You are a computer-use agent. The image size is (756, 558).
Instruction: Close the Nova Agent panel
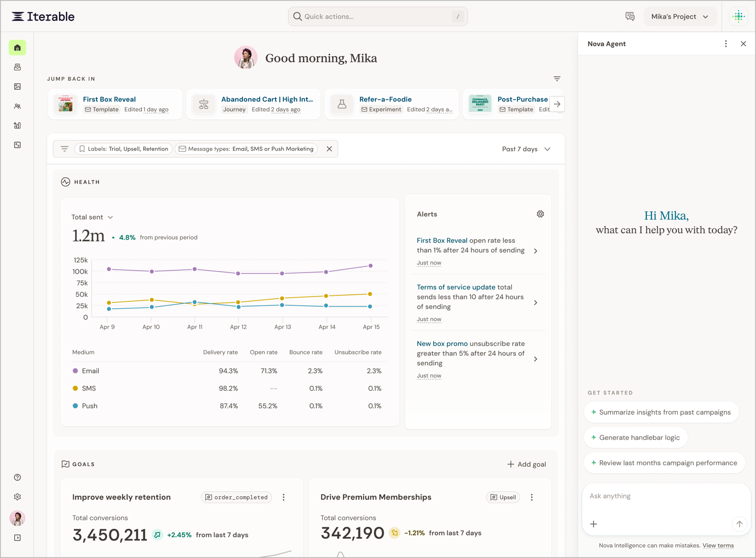coord(743,44)
